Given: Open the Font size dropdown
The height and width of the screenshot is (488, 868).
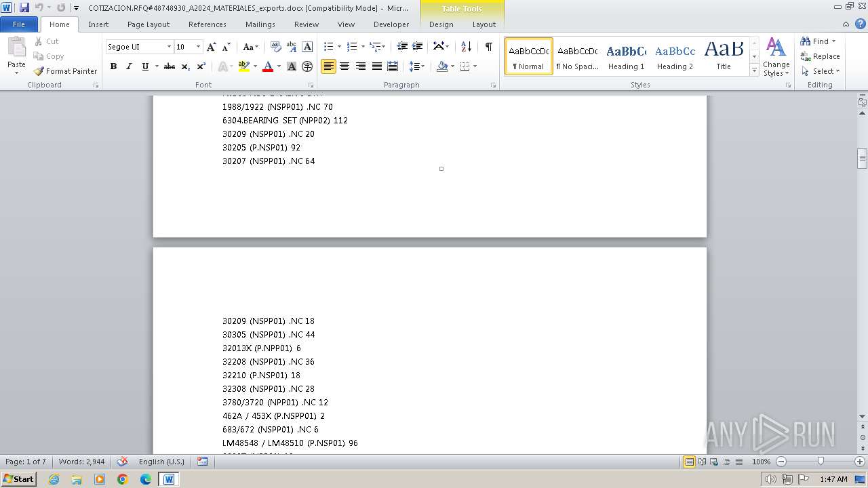Looking at the screenshot, I should coord(198,47).
